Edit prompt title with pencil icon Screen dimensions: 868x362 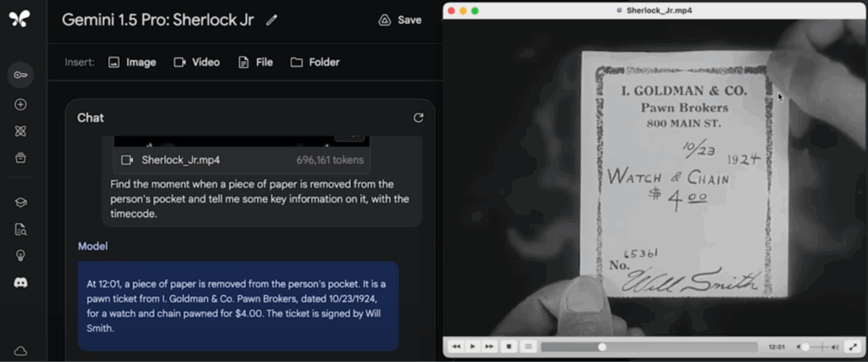tap(271, 20)
